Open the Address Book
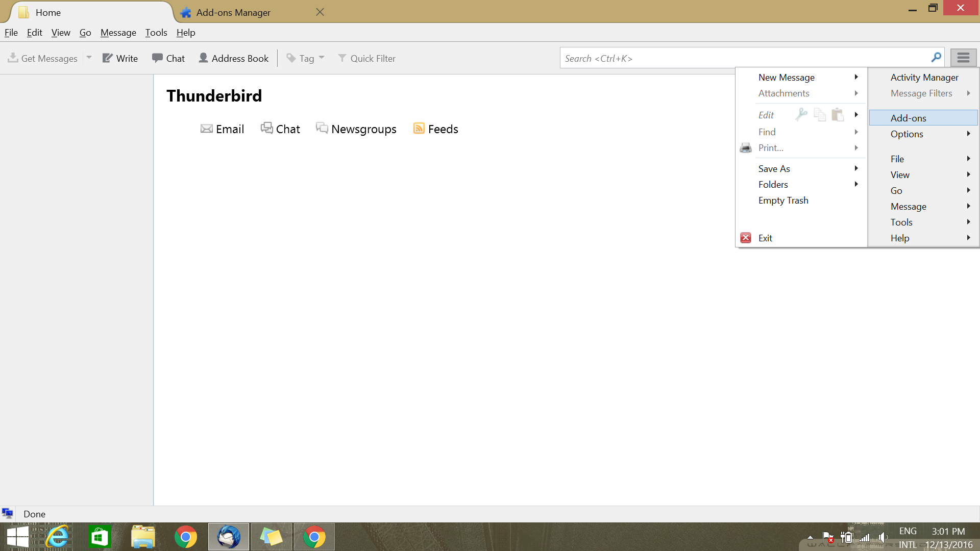The height and width of the screenshot is (551, 980). tap(233, 58)
